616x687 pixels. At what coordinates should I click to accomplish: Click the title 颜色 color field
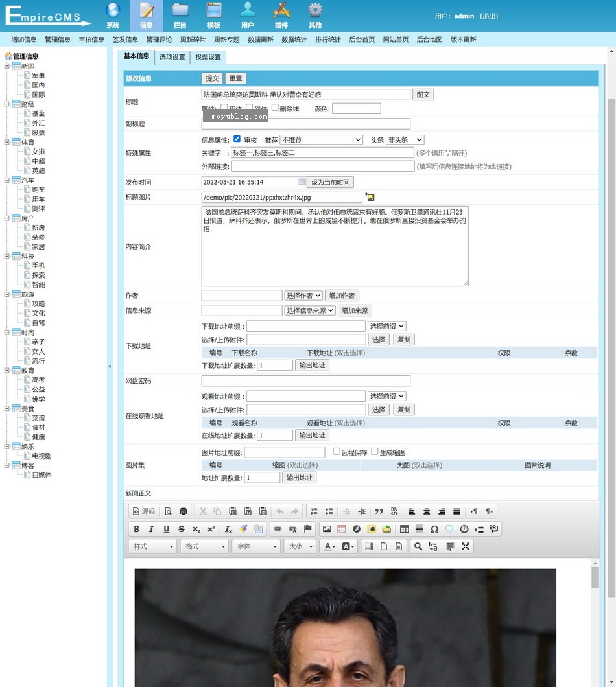[x=357, y=108]
